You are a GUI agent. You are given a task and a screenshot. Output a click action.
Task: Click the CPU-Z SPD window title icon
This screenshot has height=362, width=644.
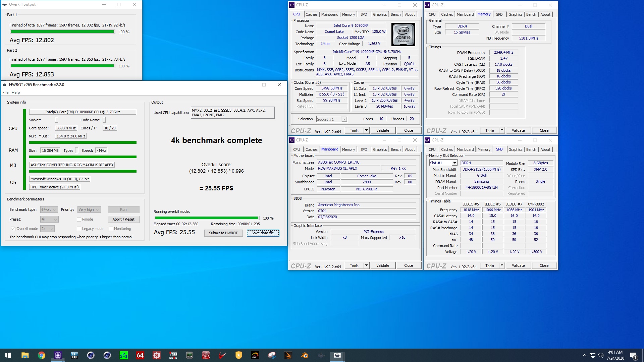pyautogui.click(x=427, y=140)
